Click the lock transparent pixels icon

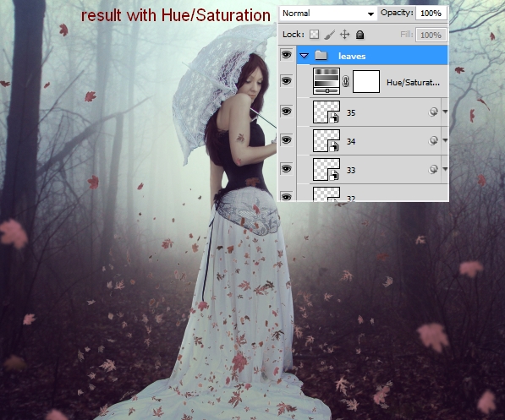click(x=314, y=35)
